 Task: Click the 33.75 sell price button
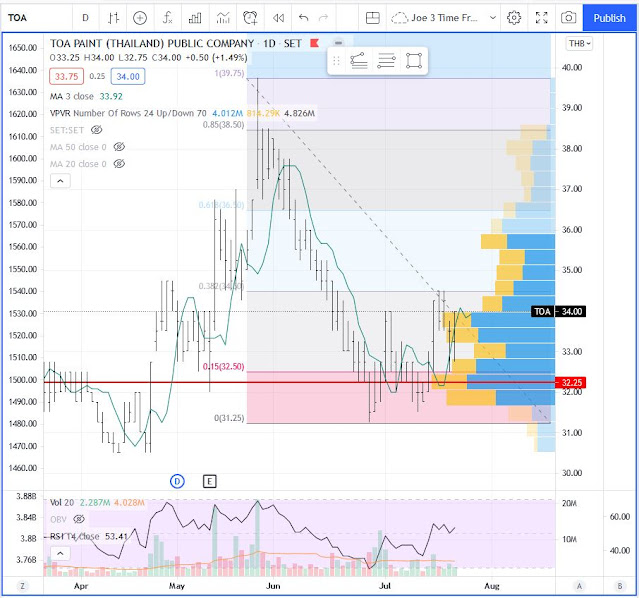click(x=66, y=76)
